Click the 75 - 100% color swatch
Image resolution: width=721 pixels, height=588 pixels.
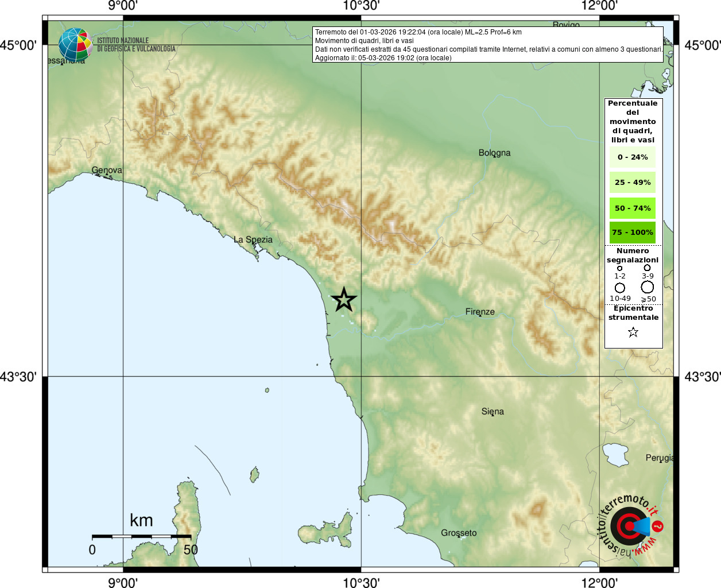(x=633, y=233)
